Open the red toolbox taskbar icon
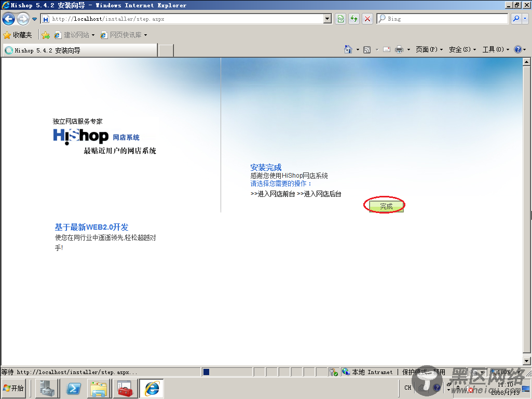Image resolution: width=532 pixels, height=399 pixels. pyautogui.click(x=125, y=389)
